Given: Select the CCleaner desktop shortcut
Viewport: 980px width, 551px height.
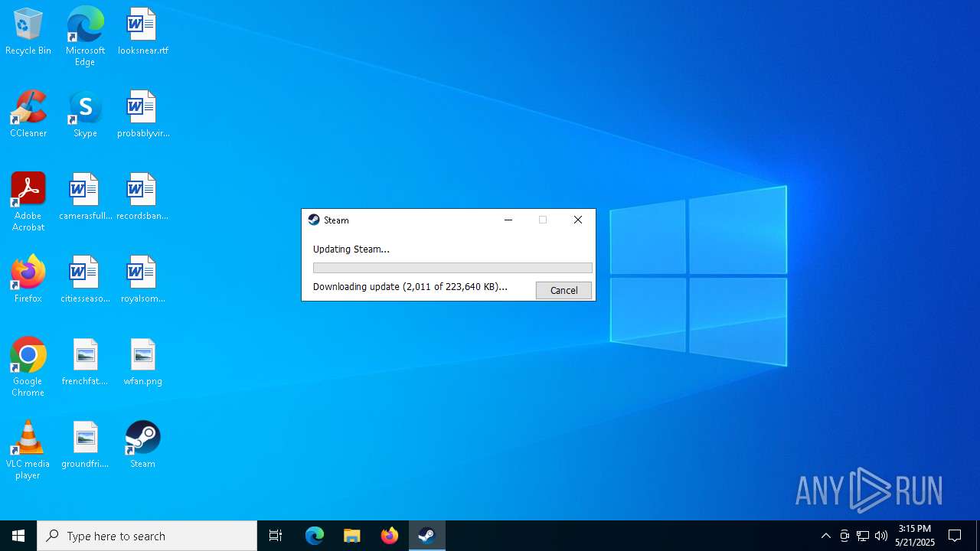Looking at the screenshot, I should click(x=28, y=114).
